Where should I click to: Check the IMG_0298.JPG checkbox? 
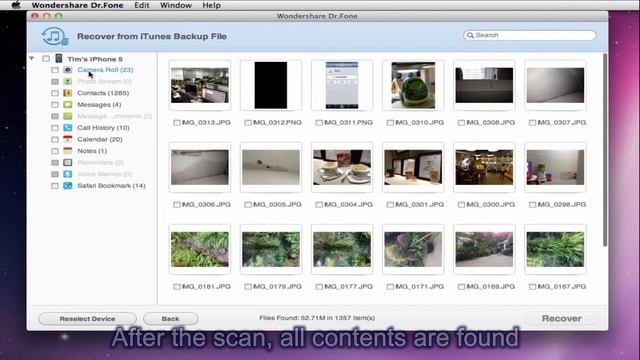coord(532,204)
